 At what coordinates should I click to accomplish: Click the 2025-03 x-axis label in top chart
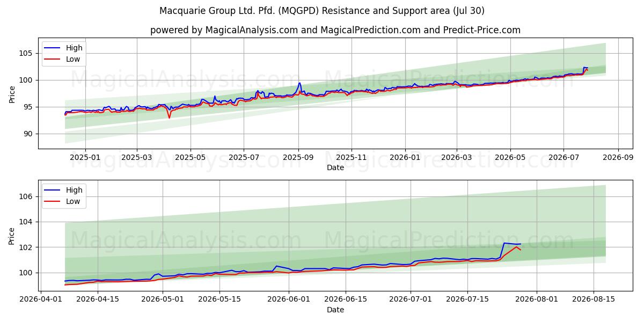136,158
